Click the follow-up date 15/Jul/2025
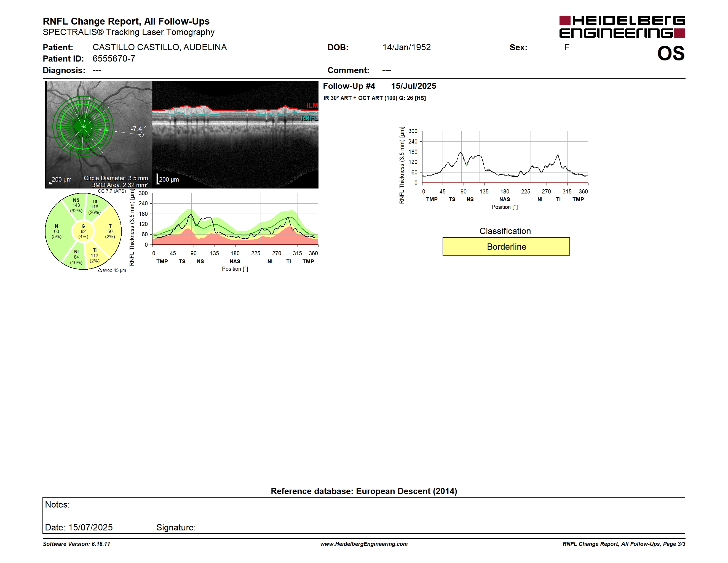Viewport: 728px width, 563px height. pyautogui.click(x=413, y=86)
